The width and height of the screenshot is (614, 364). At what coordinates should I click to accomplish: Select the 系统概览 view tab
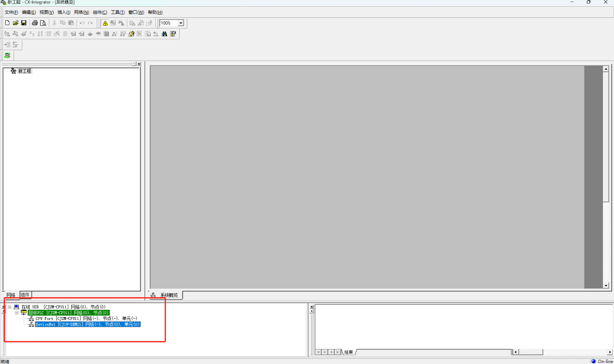[x=166, y=295]
